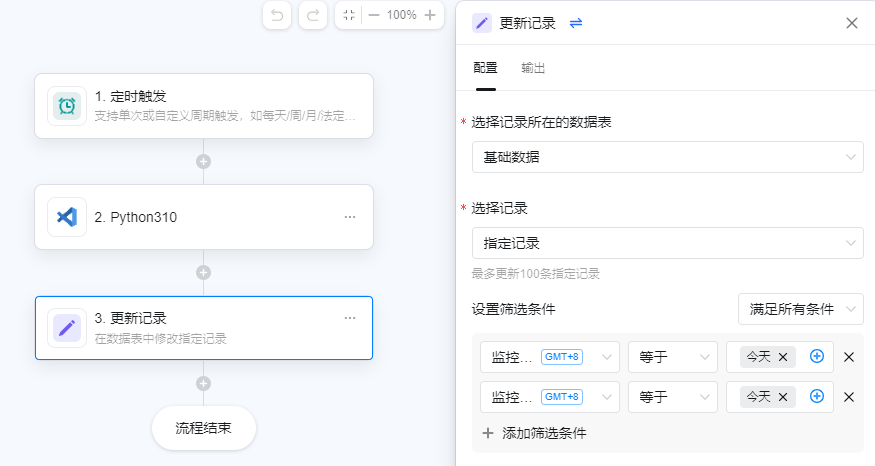This screenshot has height=466, width=875.
Task: Click the fit-to-screen icon in the toolbar
Action: [x=349, y=15]
